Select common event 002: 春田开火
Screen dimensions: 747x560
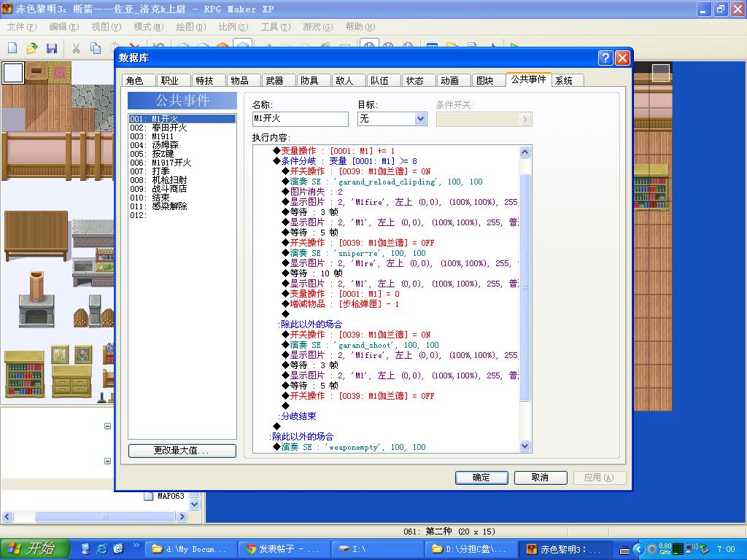click(182, 128)
